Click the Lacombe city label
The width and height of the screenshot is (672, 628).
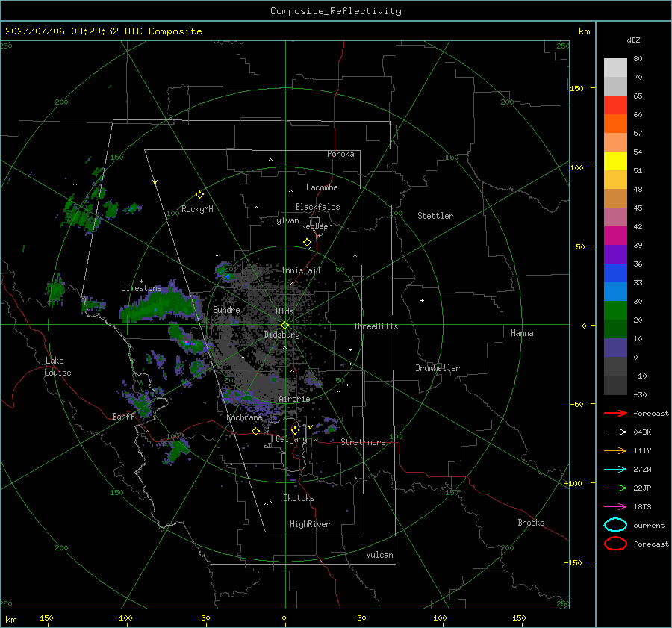322,187
